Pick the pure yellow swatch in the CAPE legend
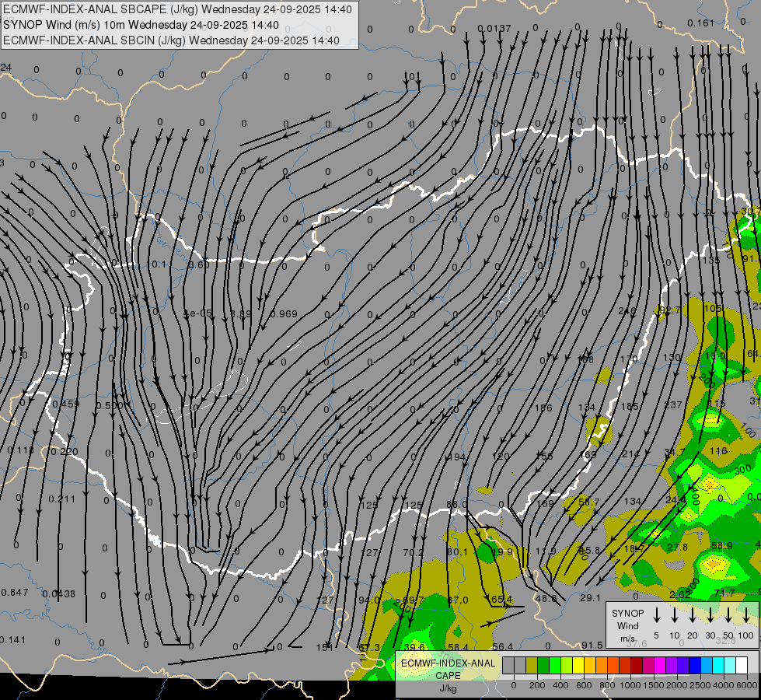 point(578,666)
